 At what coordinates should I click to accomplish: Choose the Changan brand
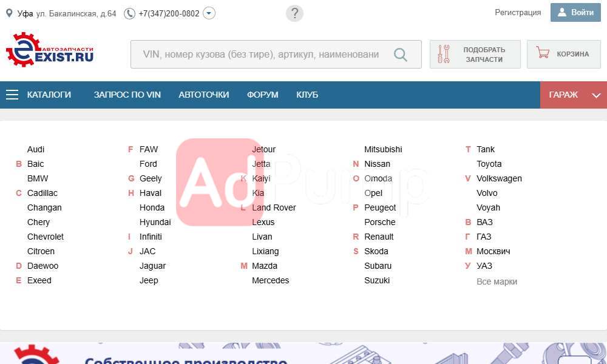(x=44, y=207)
